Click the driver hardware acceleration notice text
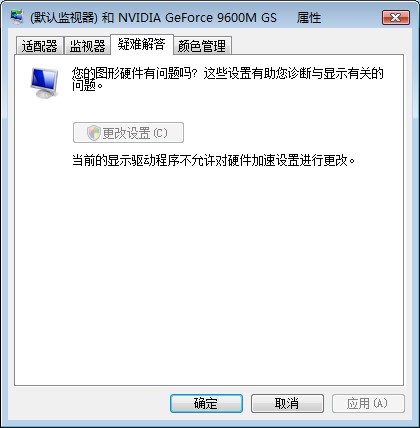The width and height of the screenshot is (420, 428). pyautogui.click(x=214, y=160)
